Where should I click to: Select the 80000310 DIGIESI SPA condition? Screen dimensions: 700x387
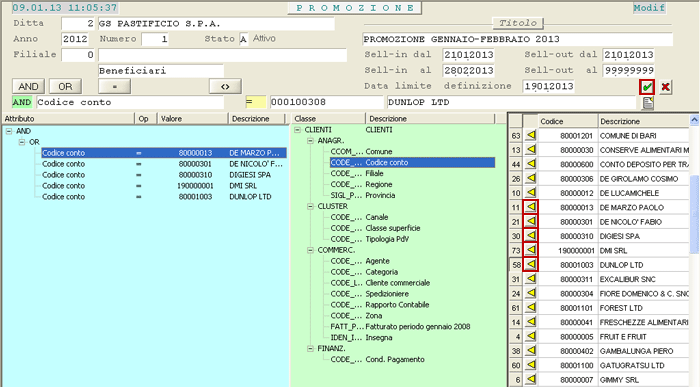pos(163,175)
